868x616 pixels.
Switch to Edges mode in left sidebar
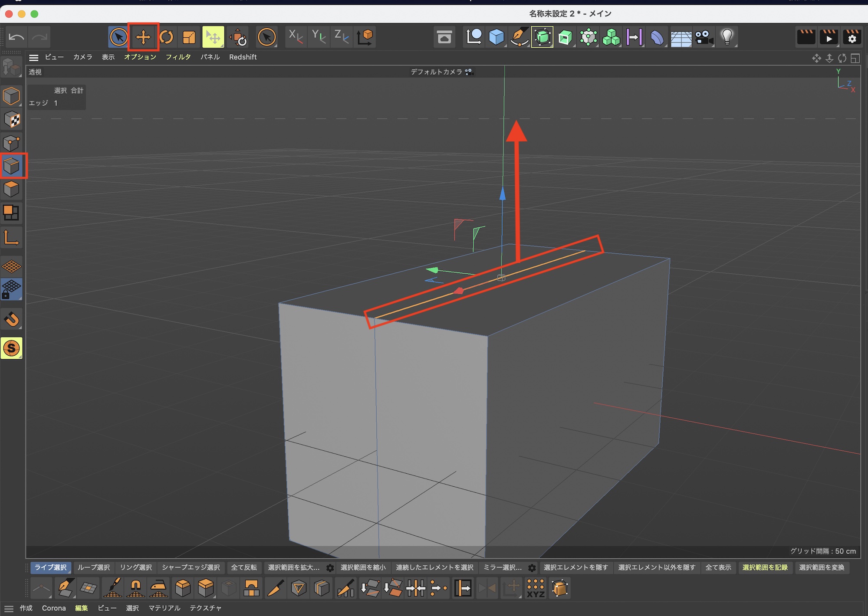12,166
